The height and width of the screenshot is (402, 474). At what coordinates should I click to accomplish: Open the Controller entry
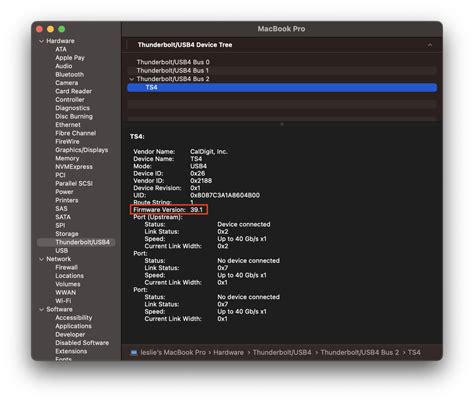pyautogui.click(x=70, y=99)
